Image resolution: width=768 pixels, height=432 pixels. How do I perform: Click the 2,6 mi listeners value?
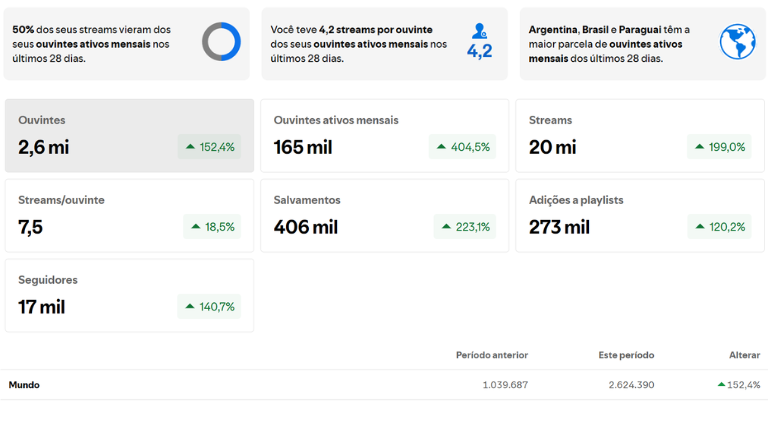coord(44,147)
